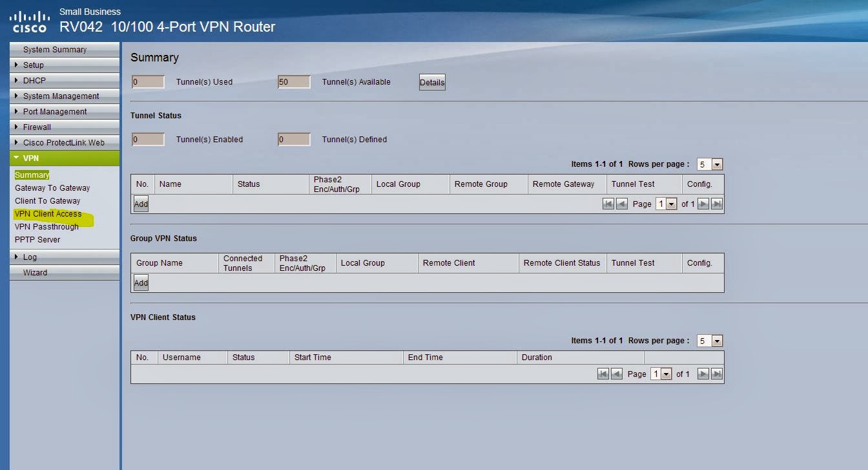868x470 pixels.
Task: Click the Remote Group column header
Action: pos(488,184)
